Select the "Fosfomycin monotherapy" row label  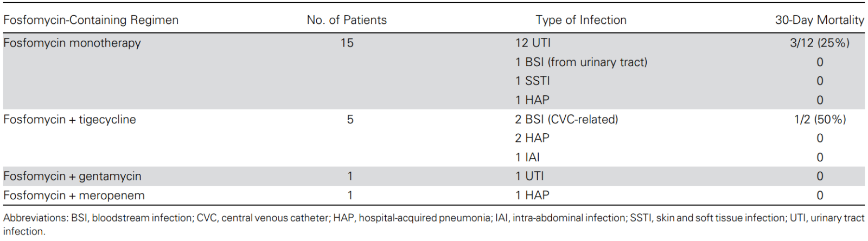coord(72,43)
